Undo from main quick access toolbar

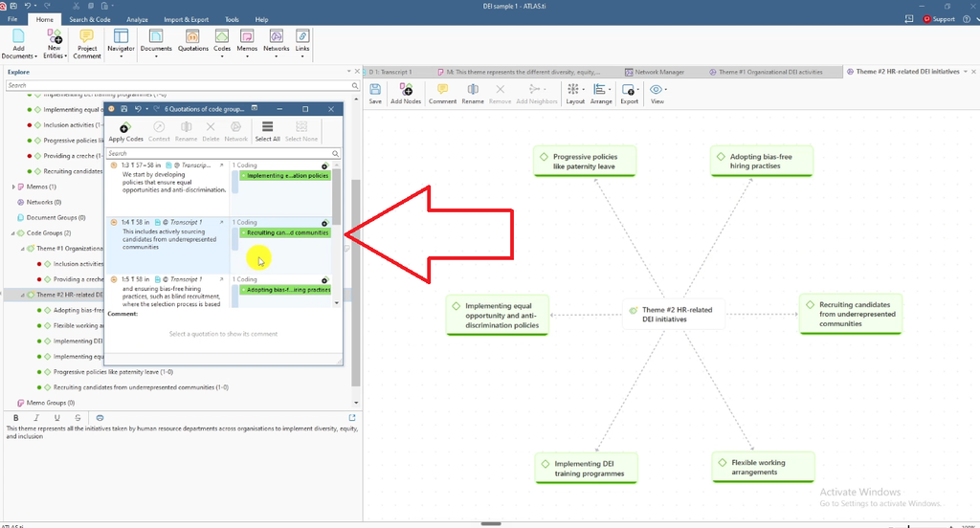click(28, 6)
